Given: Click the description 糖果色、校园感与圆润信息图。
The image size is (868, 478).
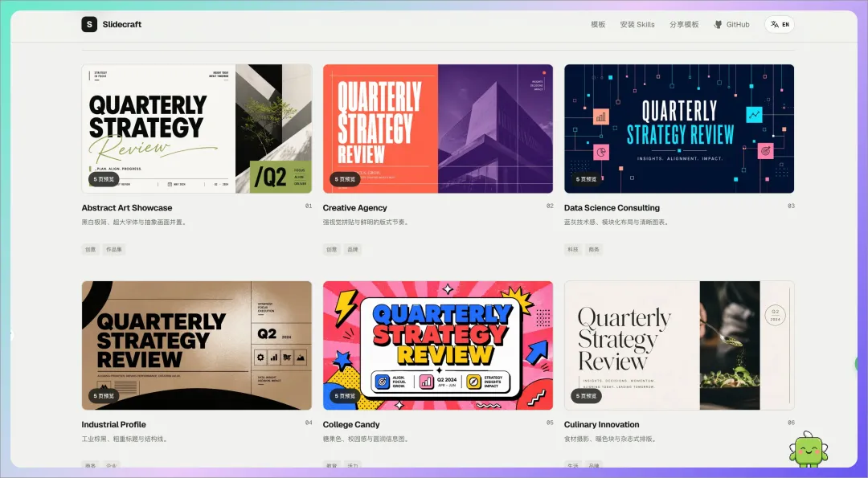Looking at the screenshot, I should tap(366, 439).
